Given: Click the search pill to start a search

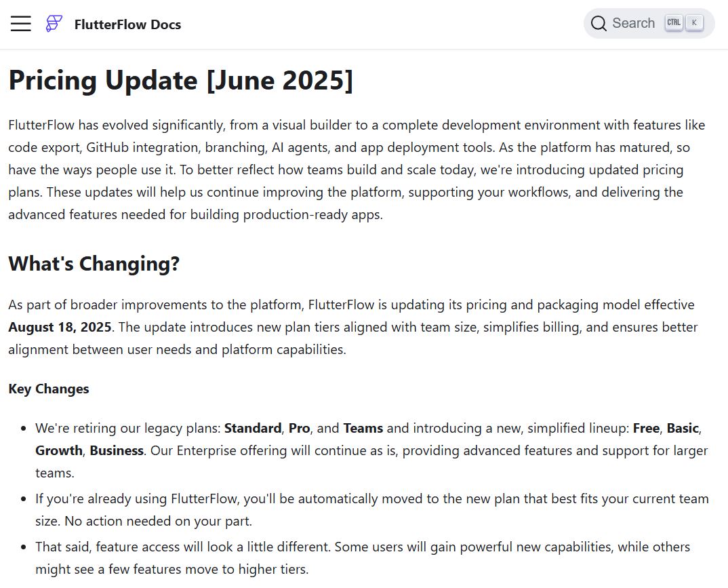Looking at the screenshot, I should pyautogui.click(x=648, y=22).
